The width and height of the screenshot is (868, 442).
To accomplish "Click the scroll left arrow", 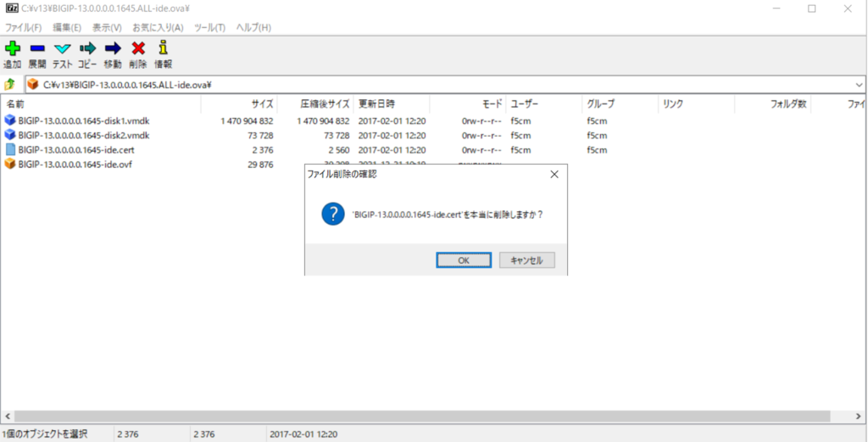I will pyautogui.click(x=7, y=416).
